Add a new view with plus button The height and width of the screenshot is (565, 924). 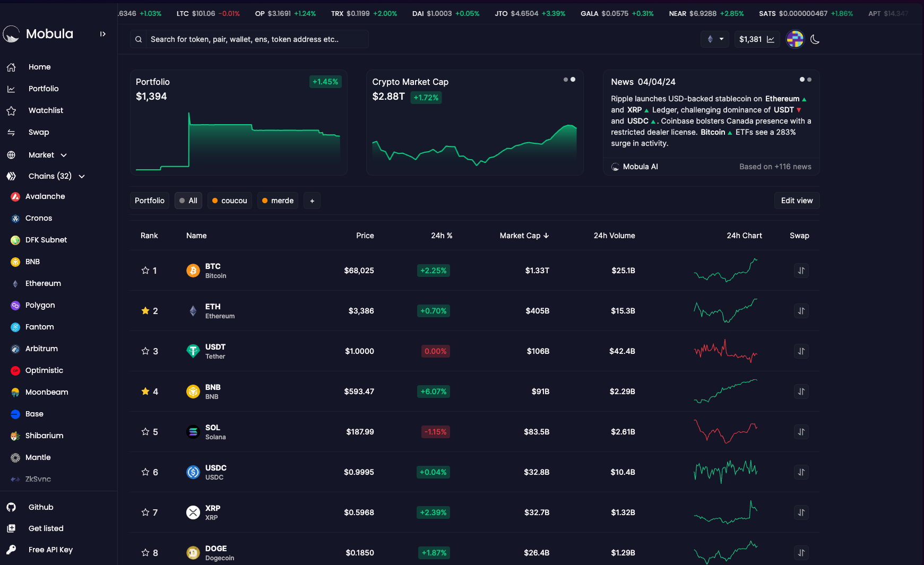312,201
